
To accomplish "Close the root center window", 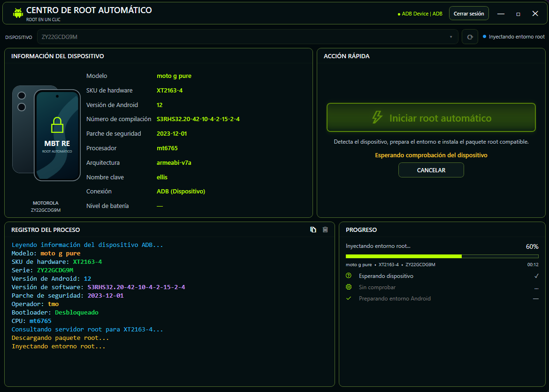I will (535, 14).
